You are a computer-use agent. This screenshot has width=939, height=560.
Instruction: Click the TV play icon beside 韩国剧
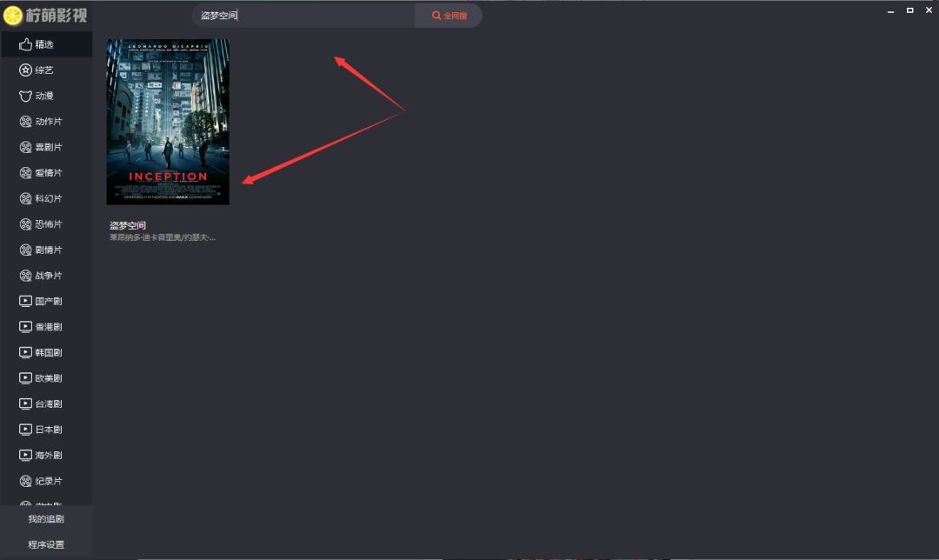click(25, 352)
